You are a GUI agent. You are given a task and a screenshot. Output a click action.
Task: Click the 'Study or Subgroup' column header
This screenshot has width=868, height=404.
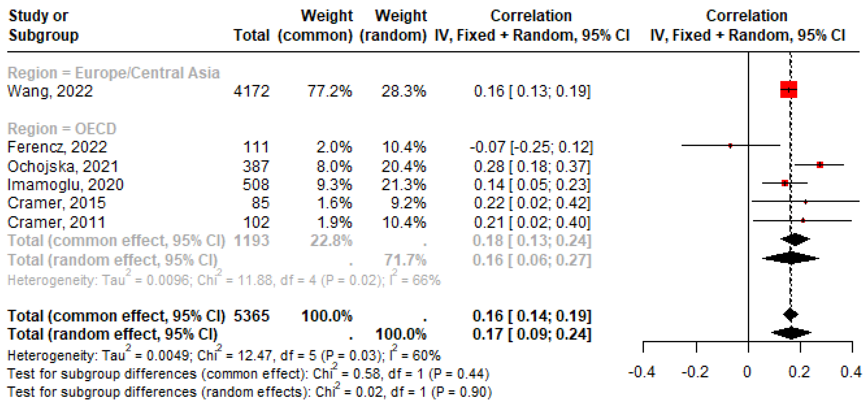pos(43,25)
